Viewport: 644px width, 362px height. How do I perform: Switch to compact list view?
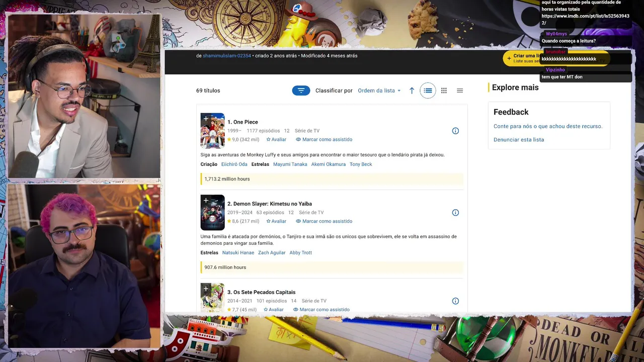(x=460, y=90)
